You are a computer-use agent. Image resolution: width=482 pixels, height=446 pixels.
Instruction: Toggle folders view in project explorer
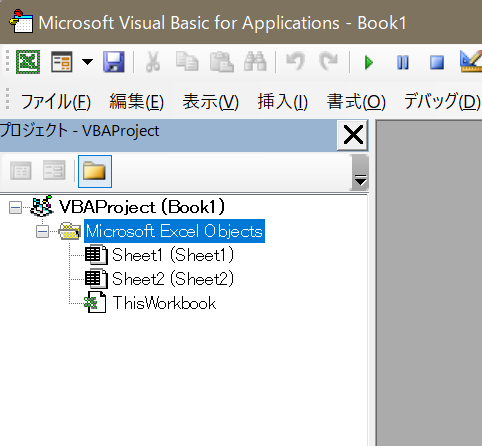coord(95,171)
